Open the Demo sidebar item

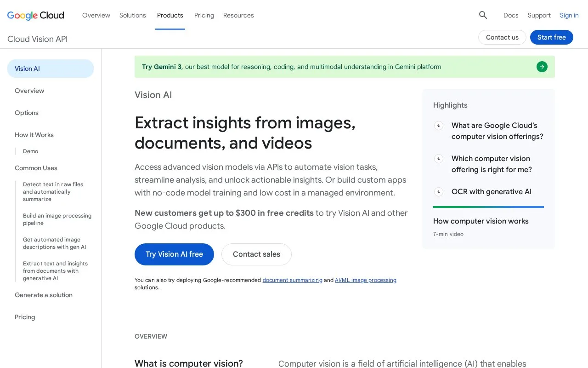[30, 151]
